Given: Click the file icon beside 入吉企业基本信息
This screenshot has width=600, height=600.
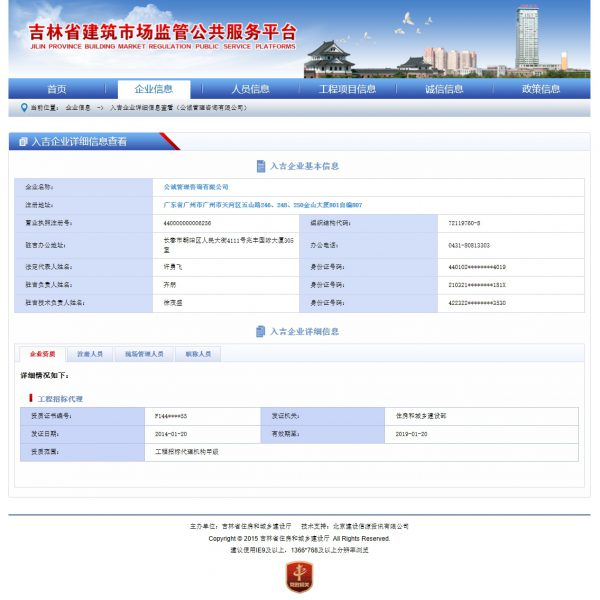Looking at the screenshot, I should coord(261,166).
